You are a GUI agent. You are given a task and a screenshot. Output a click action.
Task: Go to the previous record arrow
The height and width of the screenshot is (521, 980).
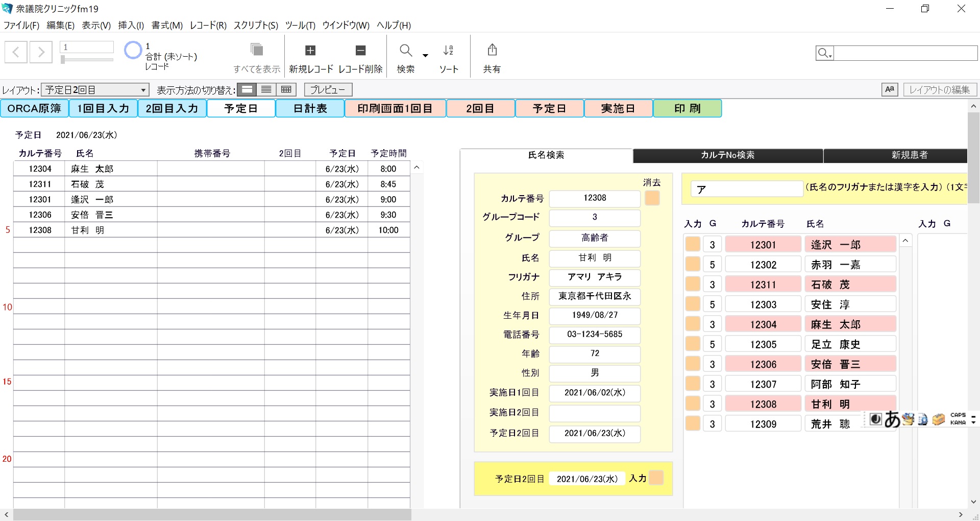[x=16, y=52]
